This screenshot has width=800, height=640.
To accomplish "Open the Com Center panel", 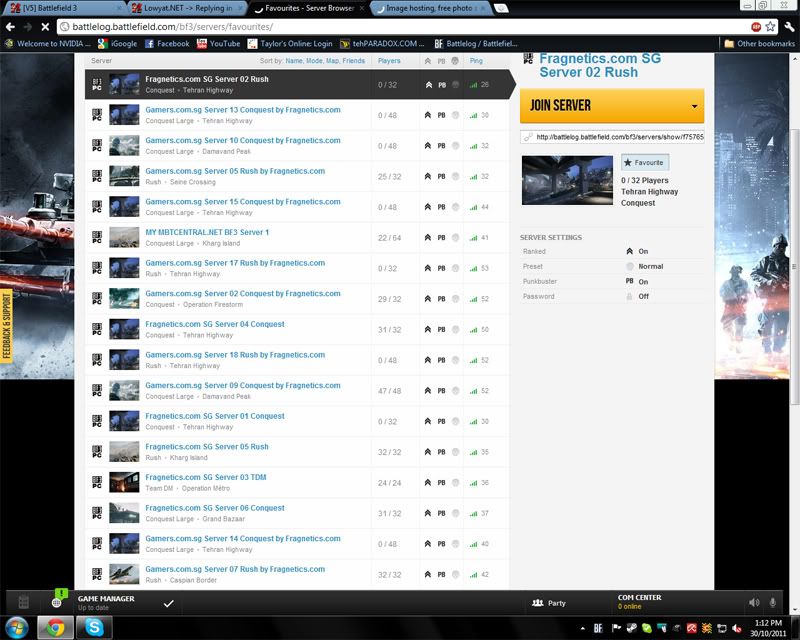I will tap(639, 602).
